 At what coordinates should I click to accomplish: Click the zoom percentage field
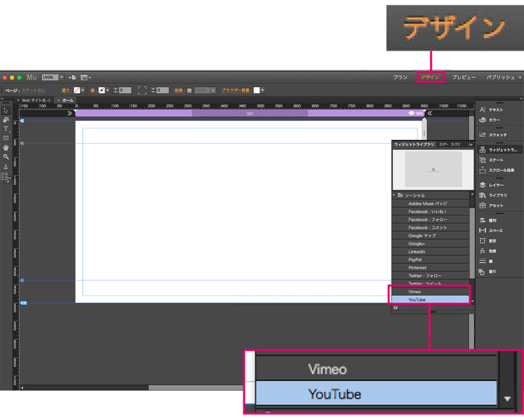[50, 77]
